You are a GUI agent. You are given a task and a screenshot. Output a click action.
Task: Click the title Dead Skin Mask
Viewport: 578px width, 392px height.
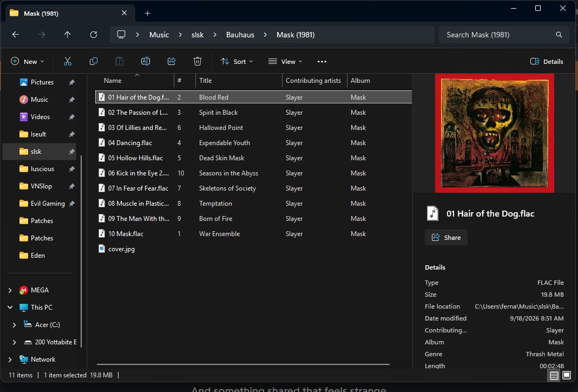pos(221,158)
